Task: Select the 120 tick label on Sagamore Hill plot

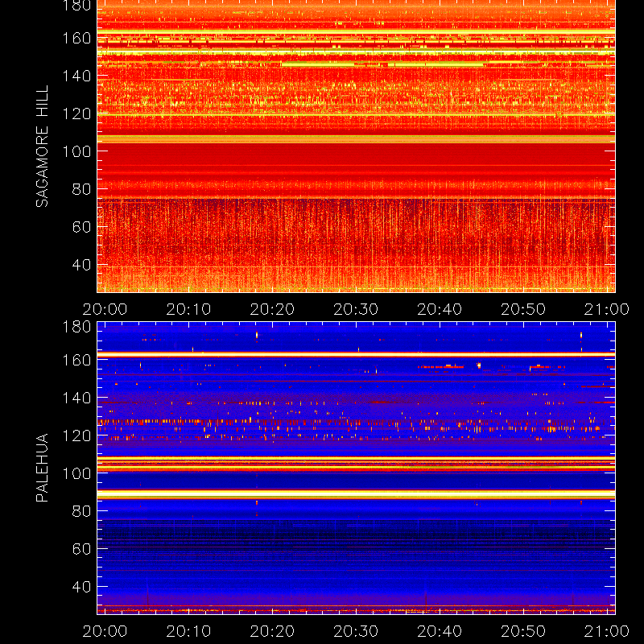Action: pyautogui.click(x=76, y=114)
